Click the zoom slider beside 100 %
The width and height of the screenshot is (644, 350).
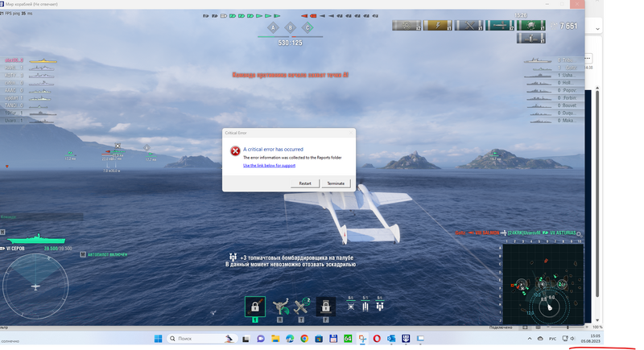point(568,327)
